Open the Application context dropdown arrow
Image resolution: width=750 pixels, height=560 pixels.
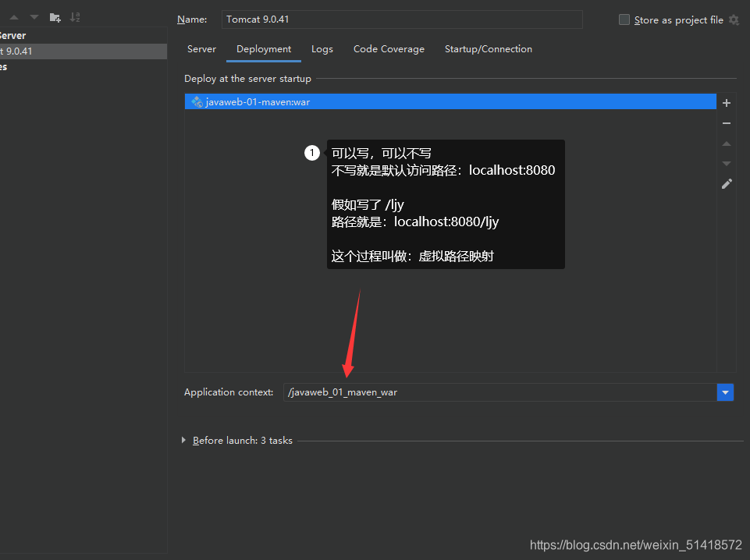point(725,392)
